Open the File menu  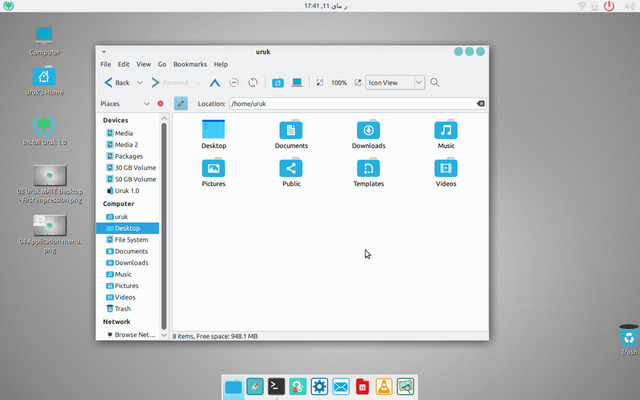click(x=106, y=64)
